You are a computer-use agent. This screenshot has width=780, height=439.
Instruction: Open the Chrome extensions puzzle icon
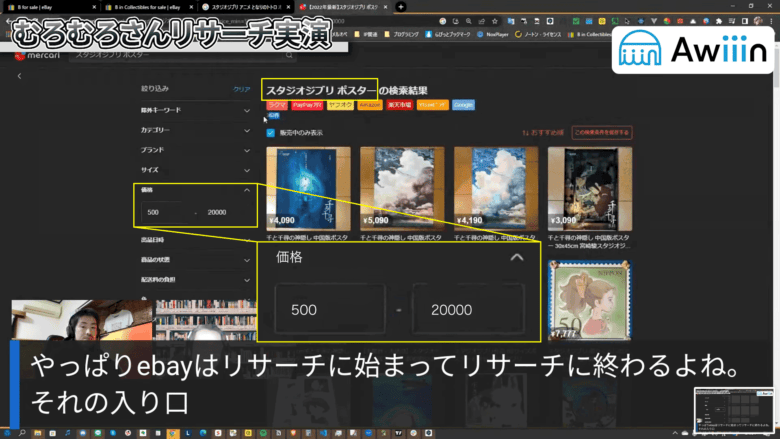coord(719,21)
